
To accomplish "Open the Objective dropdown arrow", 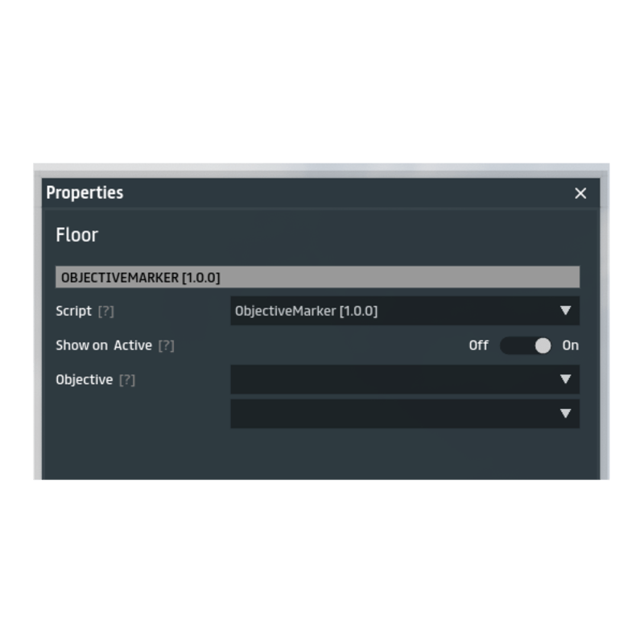I will [566, 379].
